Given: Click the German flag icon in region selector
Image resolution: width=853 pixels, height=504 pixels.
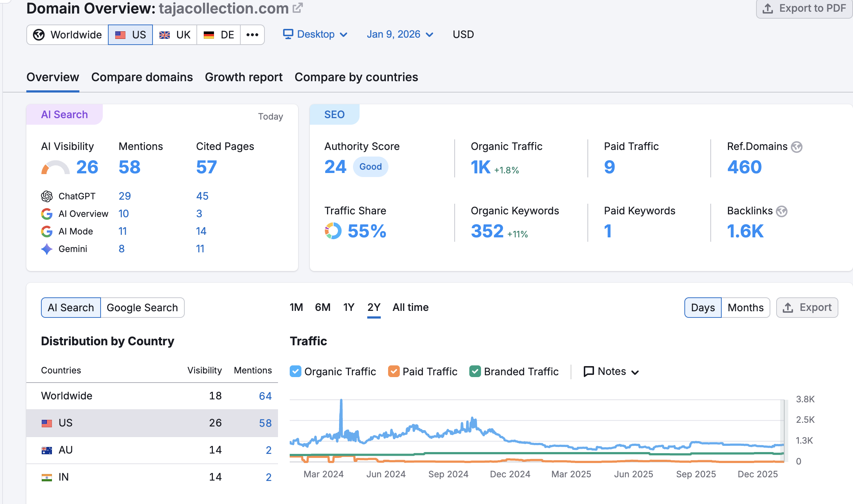Looking at the screenshot, I should tap(209, 35).
